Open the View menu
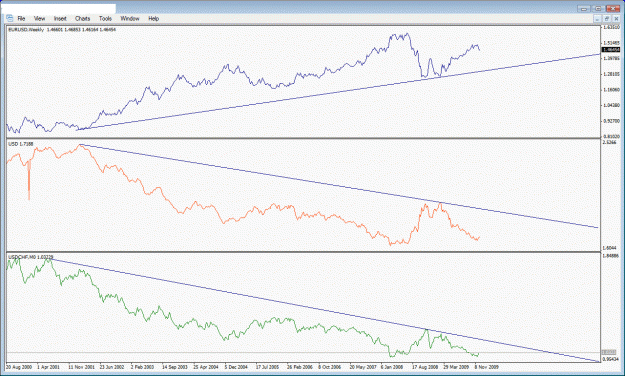This screenshot has width=625, height=376. (x=39, y=18)
